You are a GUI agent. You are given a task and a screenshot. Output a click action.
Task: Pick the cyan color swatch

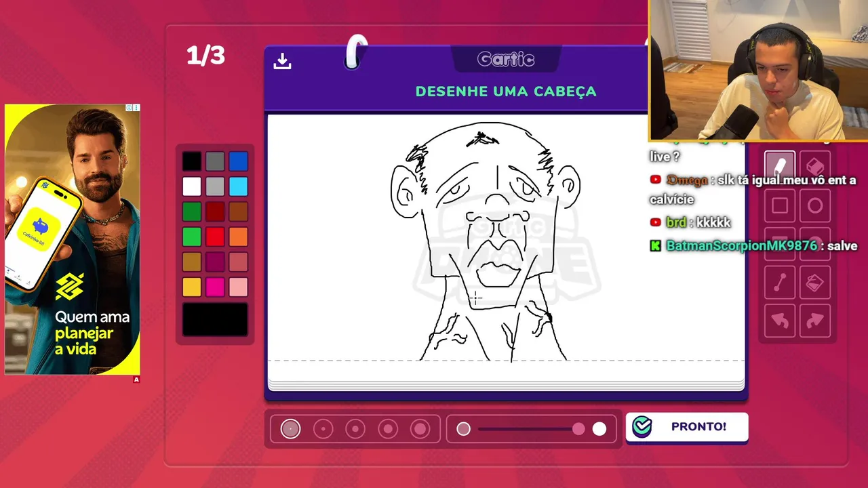(238, 186)
